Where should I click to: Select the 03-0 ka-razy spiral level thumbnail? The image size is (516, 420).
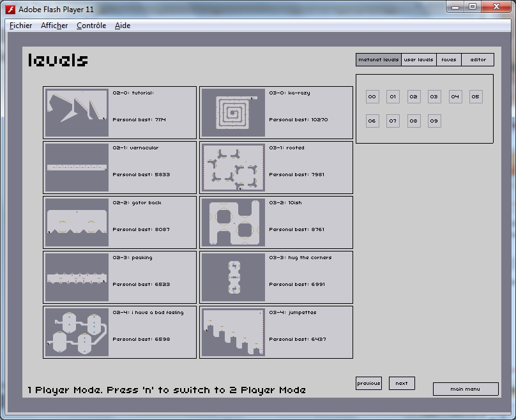pyautogui.click(x=233, y=112)
